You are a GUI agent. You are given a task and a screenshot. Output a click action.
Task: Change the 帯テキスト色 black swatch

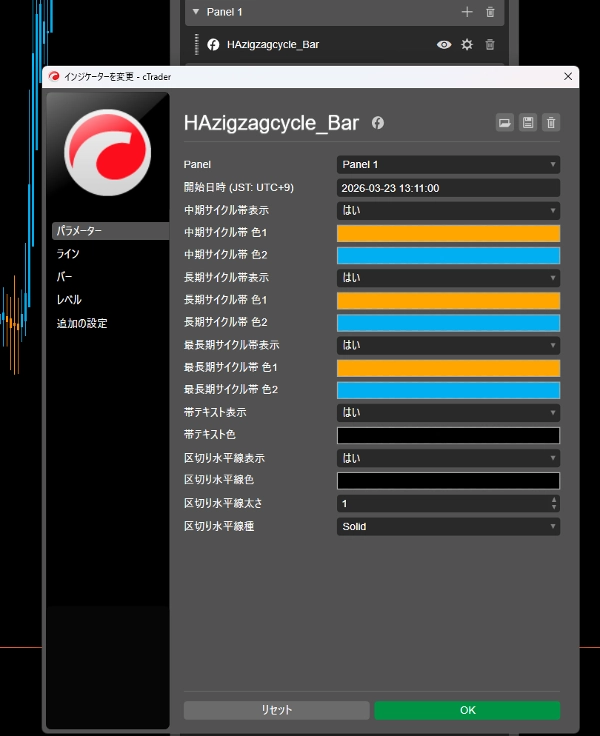[x=448, y=435]
